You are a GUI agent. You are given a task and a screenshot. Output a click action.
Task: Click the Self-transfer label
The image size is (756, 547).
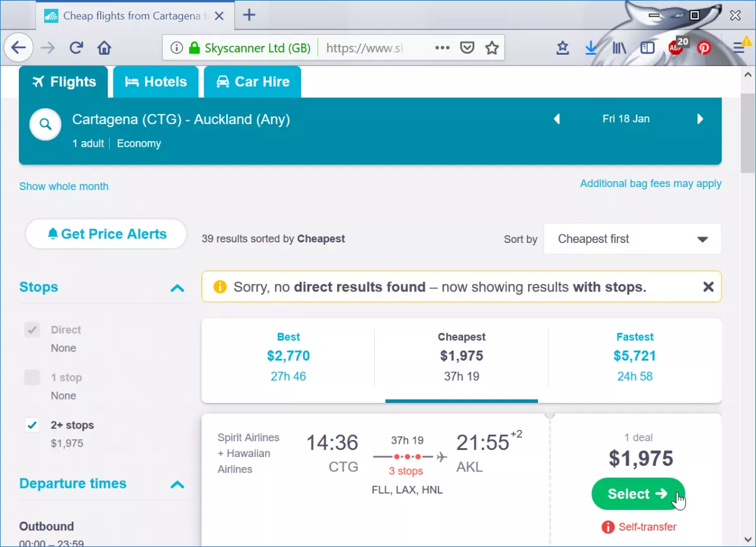pyautogui.click(x=648, y=527)
